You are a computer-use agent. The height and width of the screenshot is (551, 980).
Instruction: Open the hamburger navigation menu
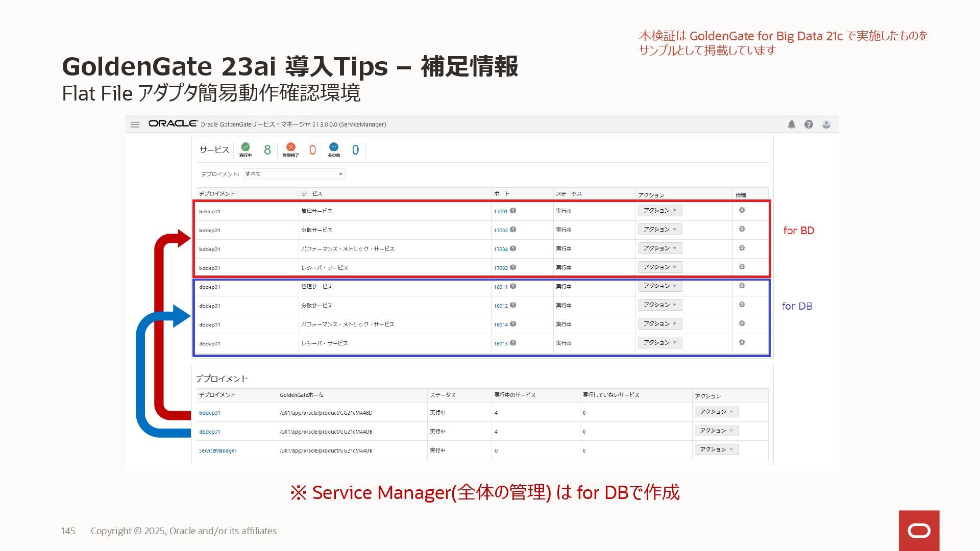pos(135,124)
